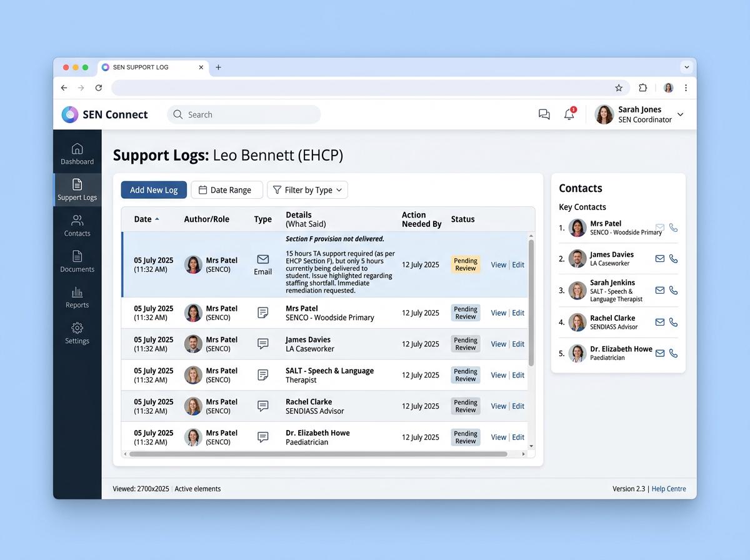
Task: Click phone icon for Dr. Elizabeth Howe
Action: [673, 353]
